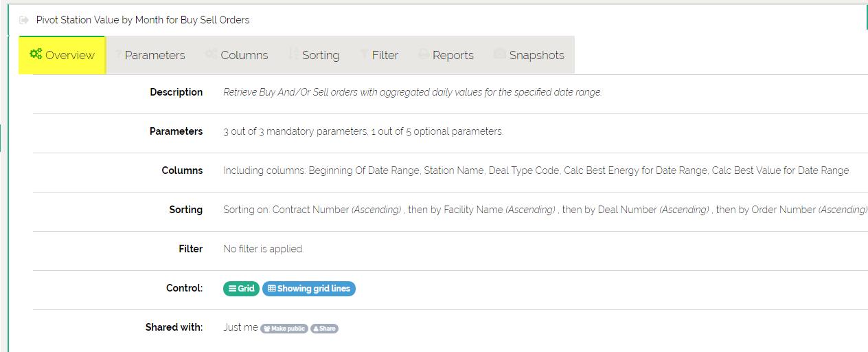Click the gears icon on the Overview tab
868x352 pixels.
click(x=36, y=54)
